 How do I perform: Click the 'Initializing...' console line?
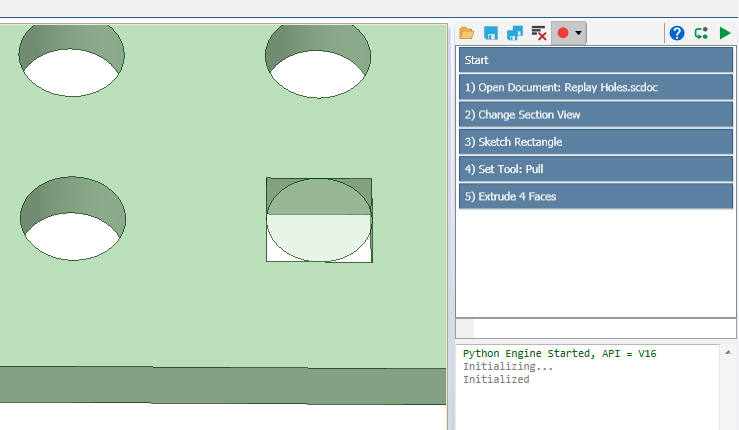coord(508,366)
